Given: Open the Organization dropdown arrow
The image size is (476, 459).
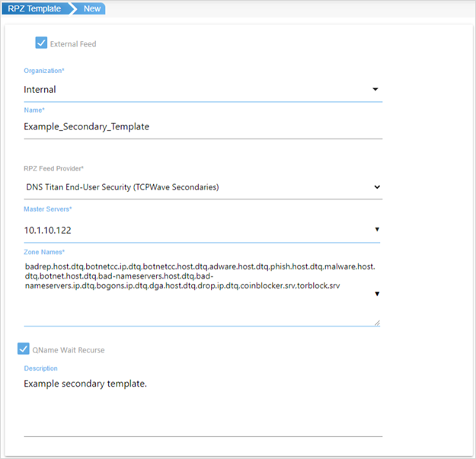Looking at the screenshot, I should pyautogui.click(x=375, y=89).
